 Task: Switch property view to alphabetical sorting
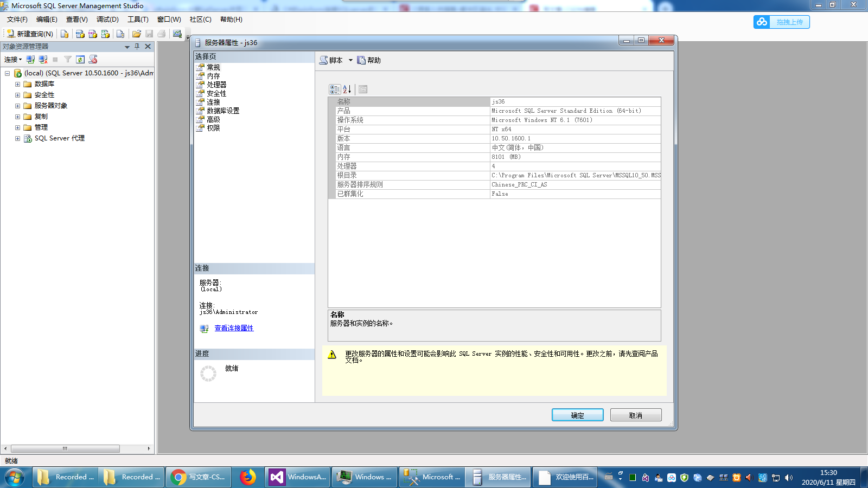point(346,89)
